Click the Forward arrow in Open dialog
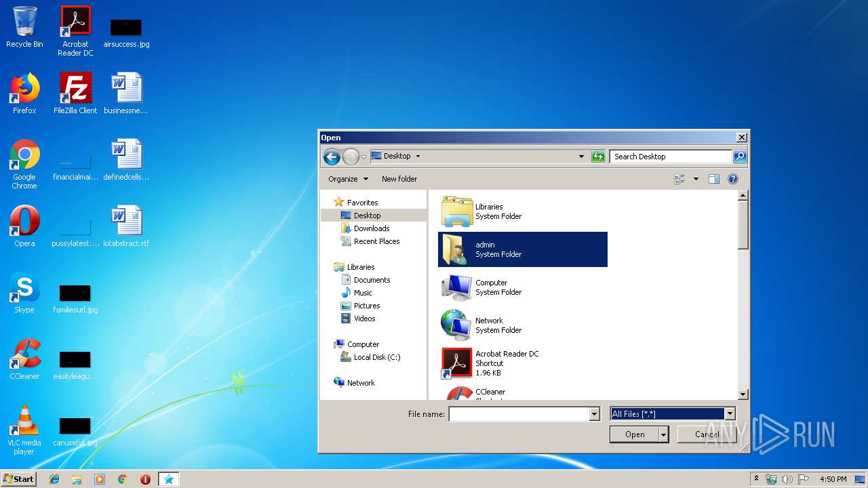The height and width of the screenshot is (488, 868). coord(351,157)
